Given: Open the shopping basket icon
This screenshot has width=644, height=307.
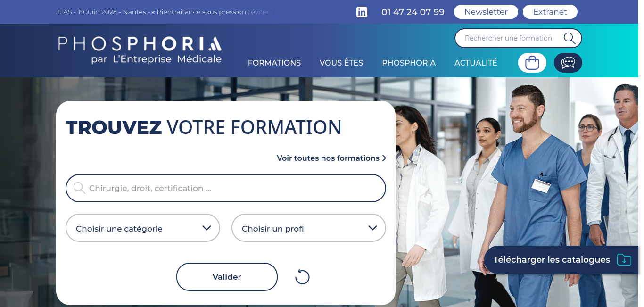Looking at the screenshot, I should click(532, 63).
